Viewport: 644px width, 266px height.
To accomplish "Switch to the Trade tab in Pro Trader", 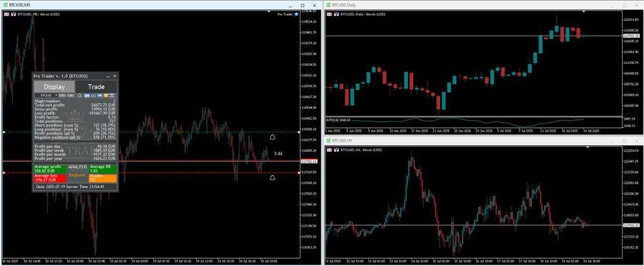I will click(x=96, y=87).
